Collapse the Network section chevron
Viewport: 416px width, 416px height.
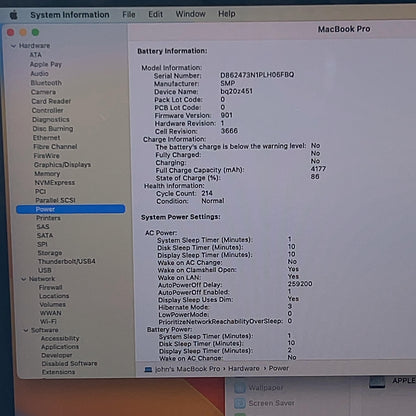(x=24, y=279)
